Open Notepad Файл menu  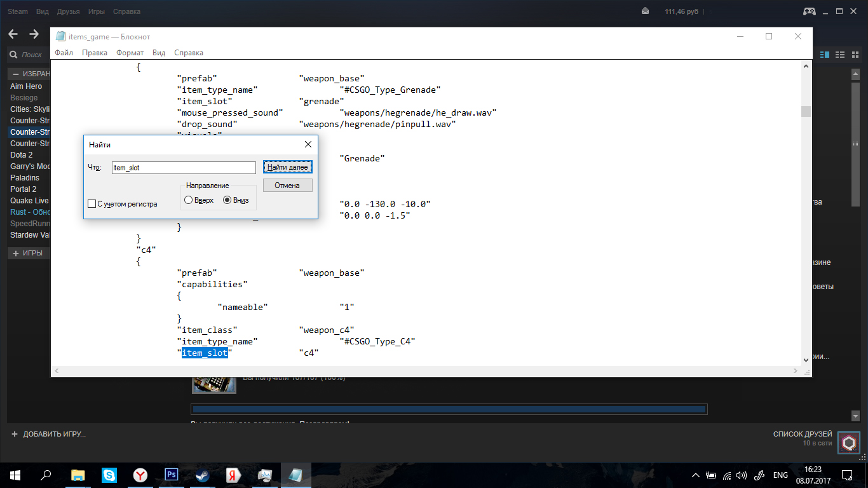tap(64, 53)
